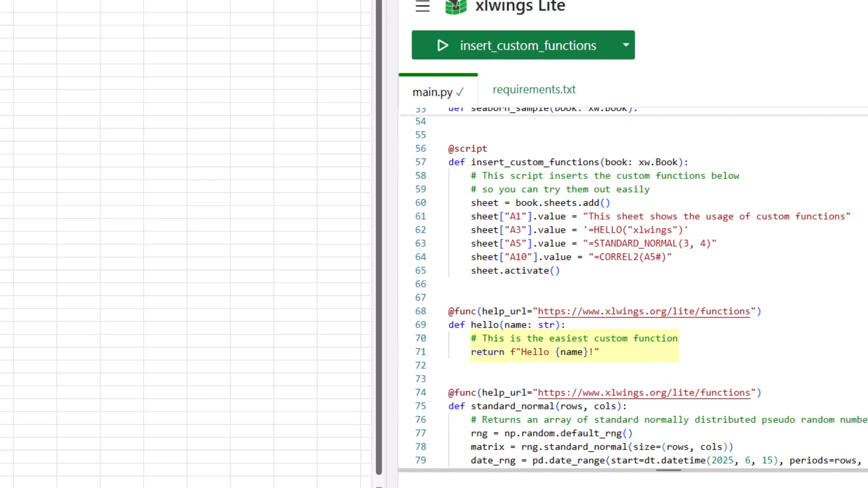Click the play icon on the run button
Viewport: 868px width, 488px height.
pos(443,45)
